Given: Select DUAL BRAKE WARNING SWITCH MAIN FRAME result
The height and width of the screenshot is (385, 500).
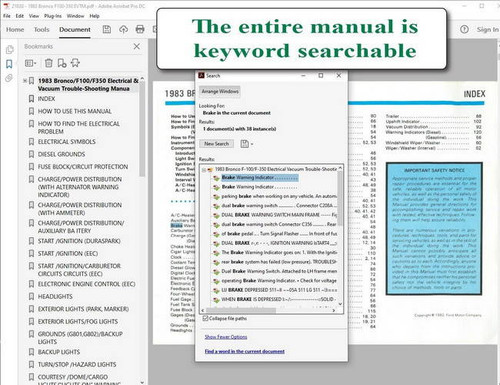Looking at the screenshot, I should (x=279, y=215).
